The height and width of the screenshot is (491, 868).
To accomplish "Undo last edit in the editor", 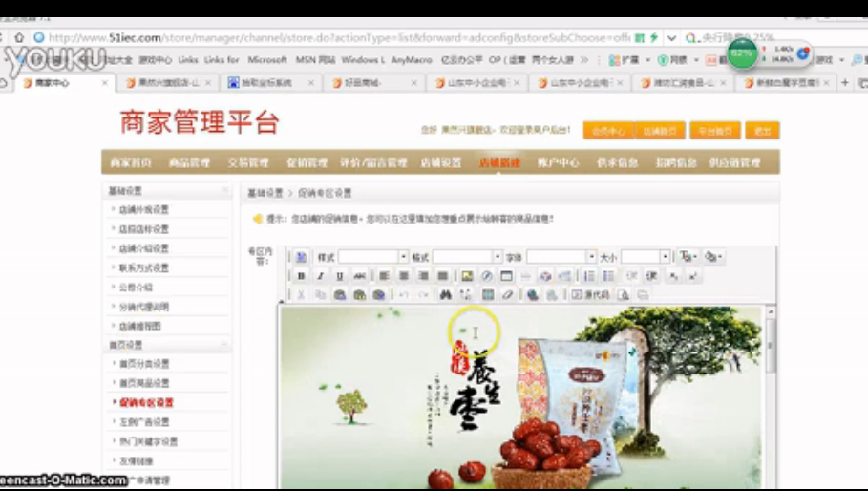I will 404,295.
